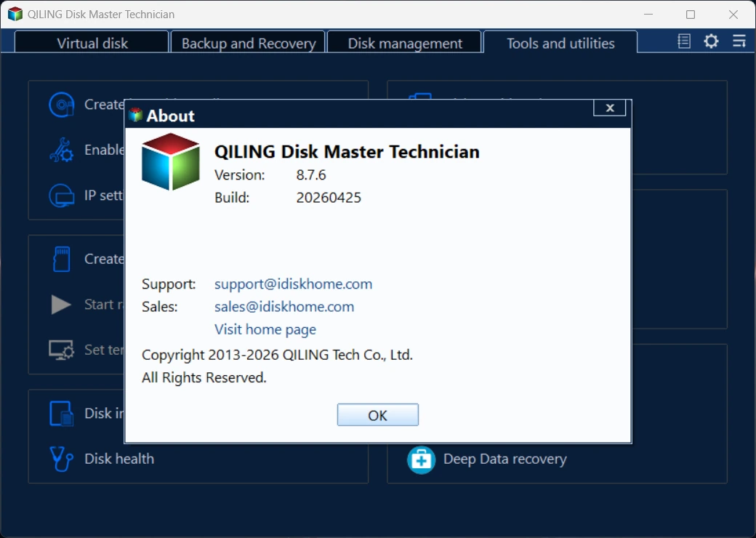The image size is (756, 538).
Task: Click the small cube icon in About title
Action: coord(136,115)
